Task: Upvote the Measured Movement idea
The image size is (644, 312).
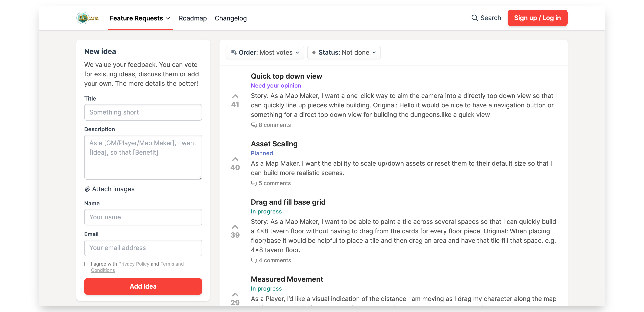Action: 235,295
